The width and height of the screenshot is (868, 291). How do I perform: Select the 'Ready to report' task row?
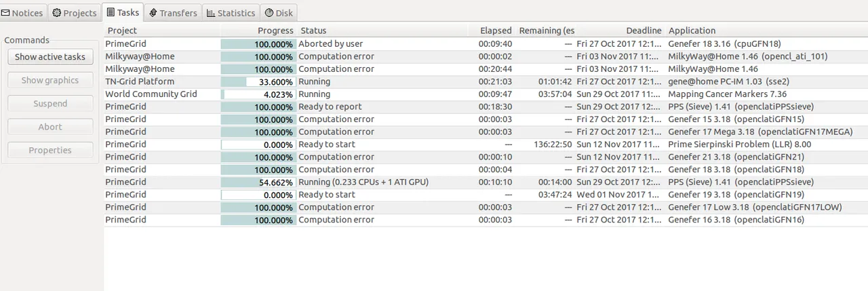486,106
